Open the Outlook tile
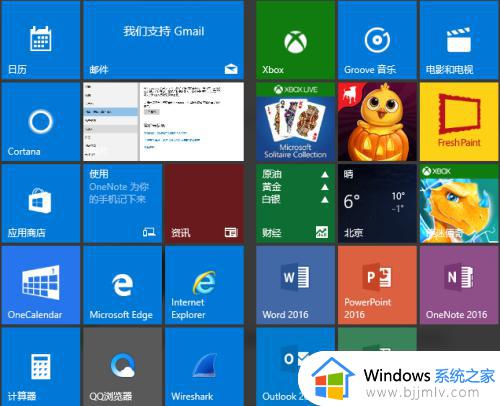 (283, 367)
